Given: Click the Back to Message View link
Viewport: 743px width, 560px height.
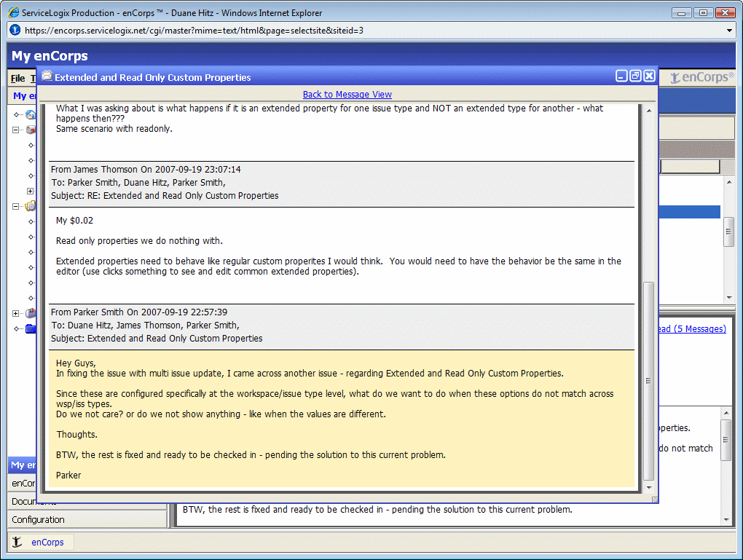Looking at the screenshot, I should [x=347, y=94].
